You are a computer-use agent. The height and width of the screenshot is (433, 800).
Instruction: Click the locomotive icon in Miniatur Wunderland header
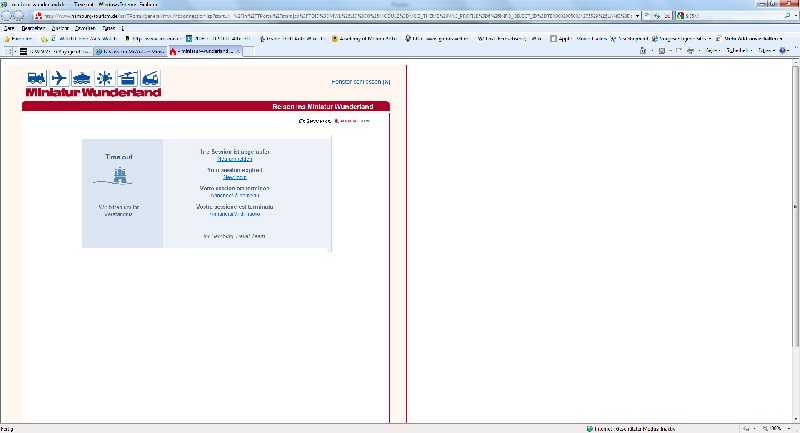[36, 78]
